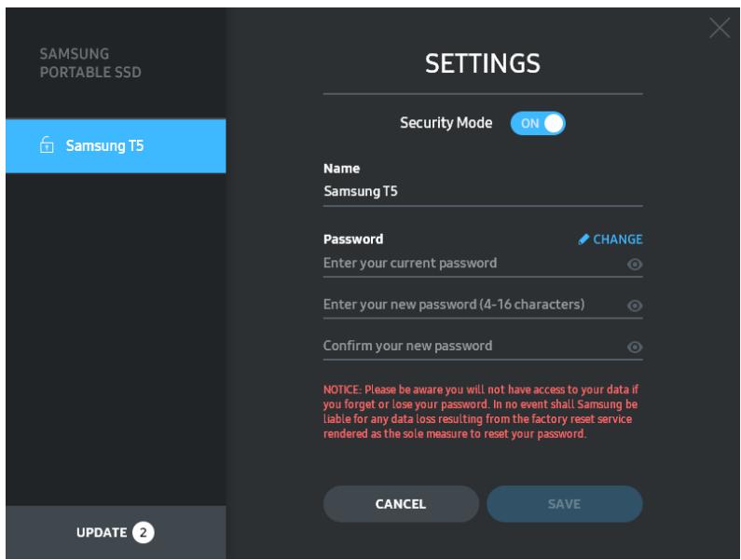Click the red NOTICE warning text

pyautogui.click(x=482, y=410)
